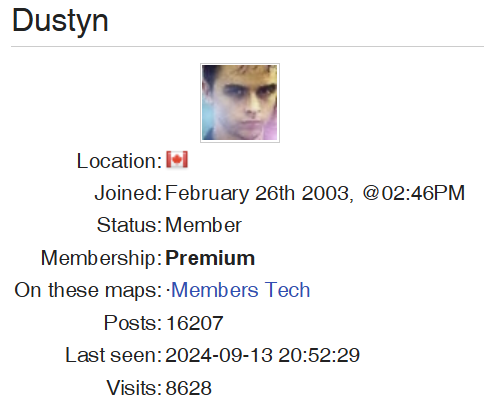The width and height of the screenshot is (484, 410).
Task: Select the 2024-09-13 20:52:29 timestamp
Action: 263,355
